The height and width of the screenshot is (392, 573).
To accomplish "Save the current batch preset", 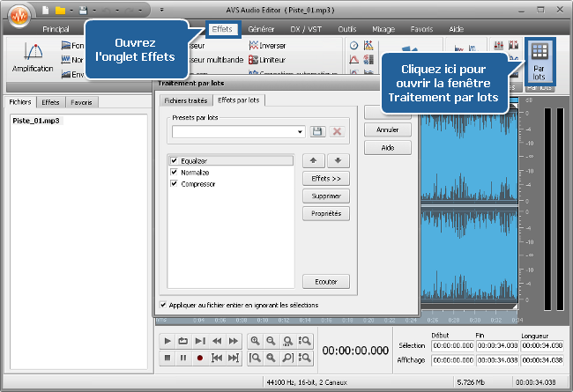I will click(x=317, y=131).
